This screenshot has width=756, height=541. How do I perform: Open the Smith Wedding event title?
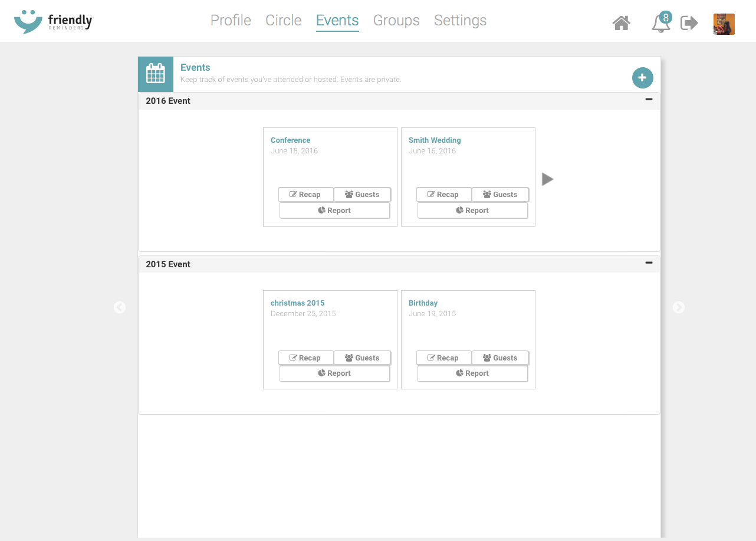coord(435,140)
